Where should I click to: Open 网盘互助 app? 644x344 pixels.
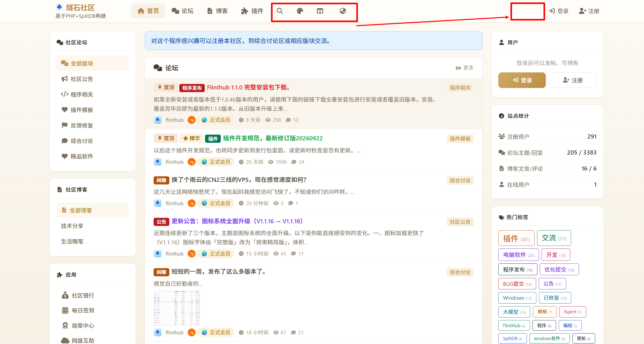(x=92, y=340)
